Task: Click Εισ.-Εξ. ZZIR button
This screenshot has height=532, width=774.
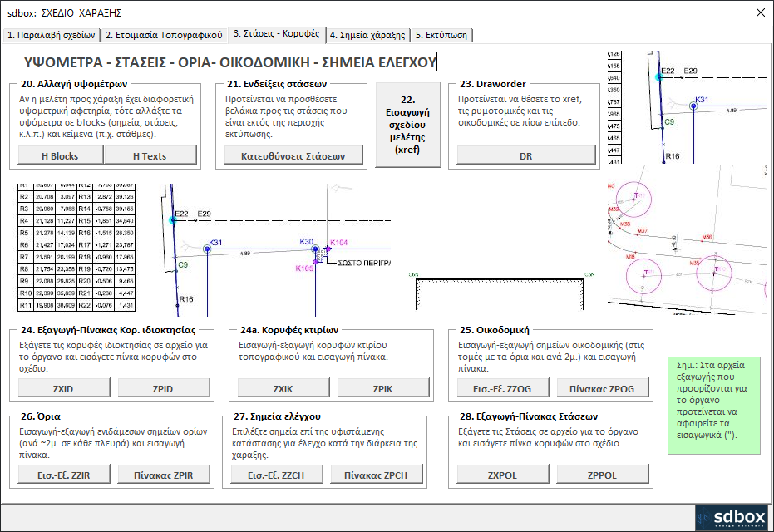Action: (64, 475)
